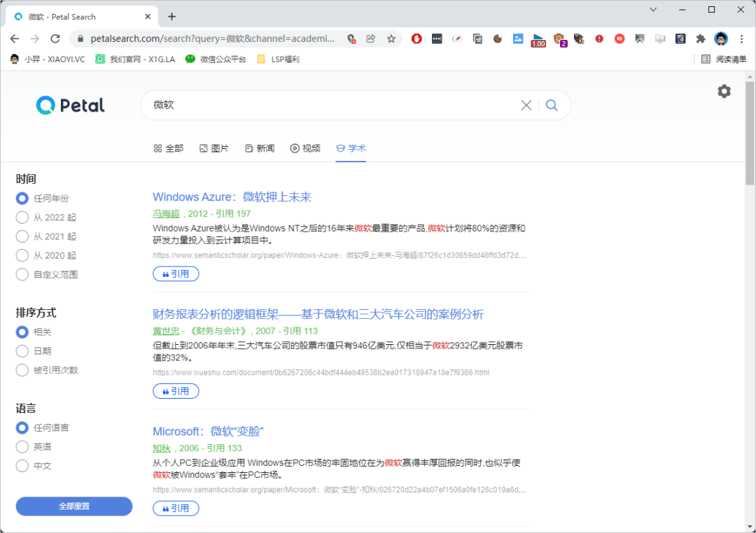Select the 从 2022 起 time filter
The image size is (756, 533).
[22, 218]
